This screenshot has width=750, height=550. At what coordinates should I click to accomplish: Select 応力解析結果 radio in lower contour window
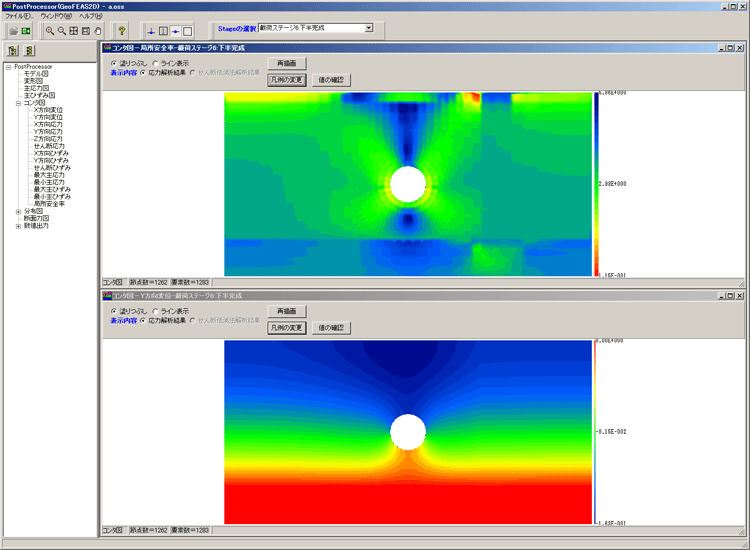(143, 320)
